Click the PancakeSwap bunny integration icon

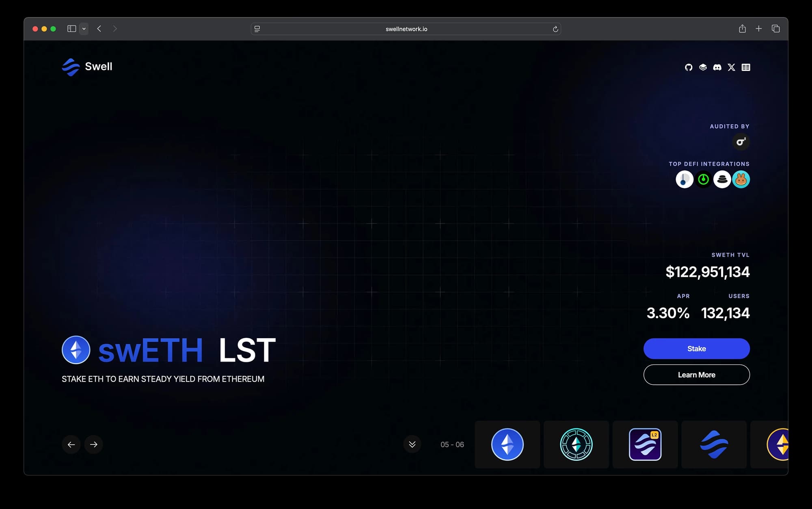(x=741, y=179)
